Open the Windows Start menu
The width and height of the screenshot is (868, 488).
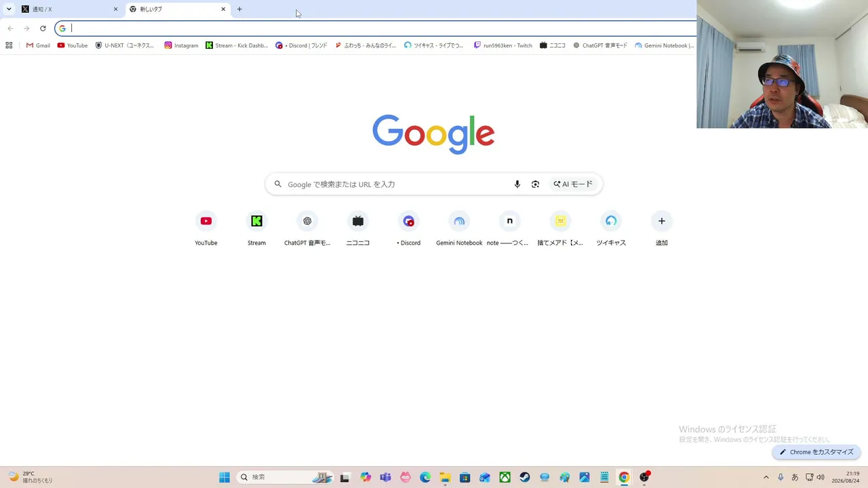click(x=224, y=477)
